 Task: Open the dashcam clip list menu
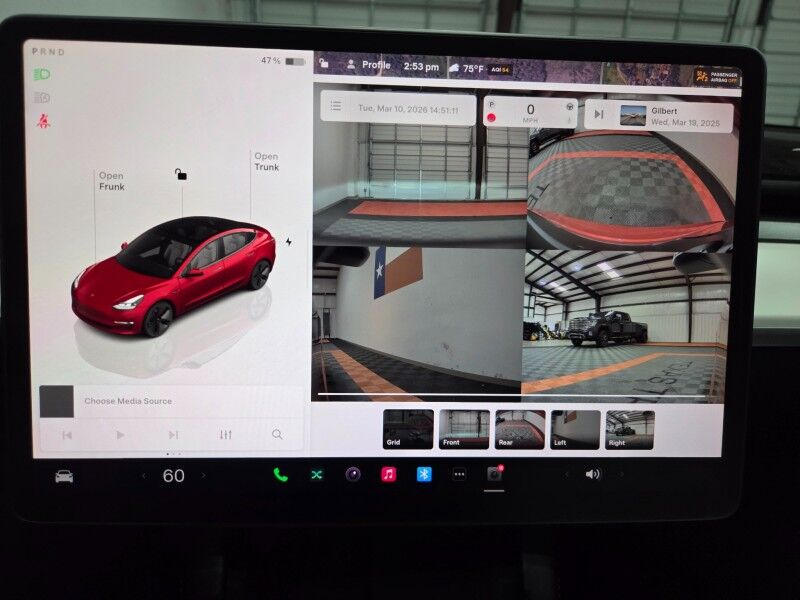tap(336, 106)
